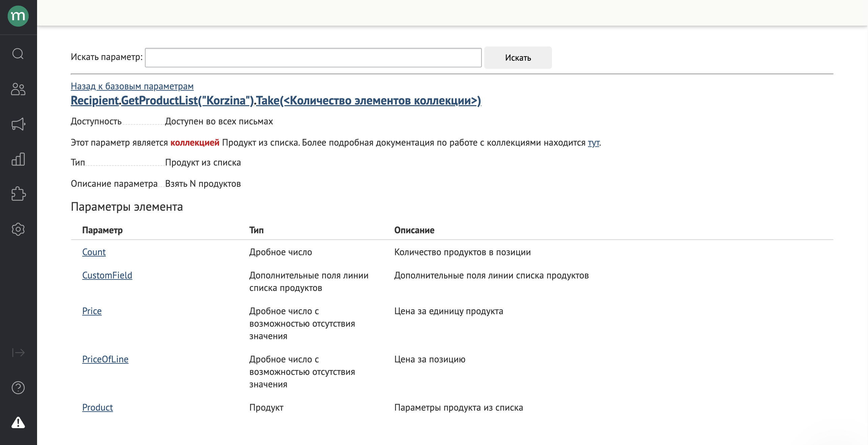Viewport: 868px width, 445px height.
Task: Click Назад к базовым параметрам link
Action: tap(132, 86)
